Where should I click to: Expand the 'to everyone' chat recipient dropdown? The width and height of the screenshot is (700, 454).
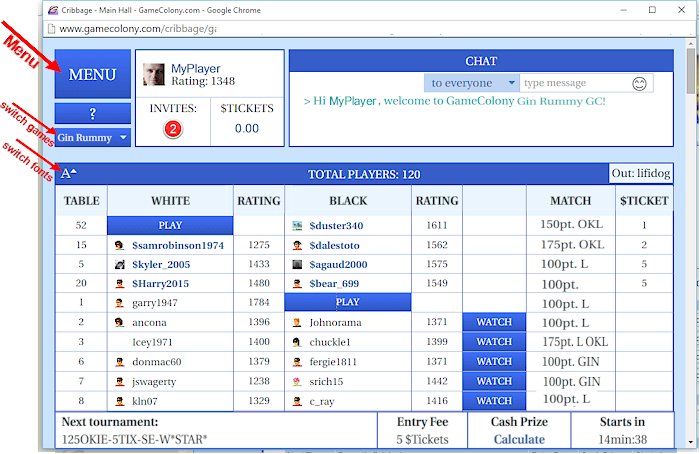[471, 83]
